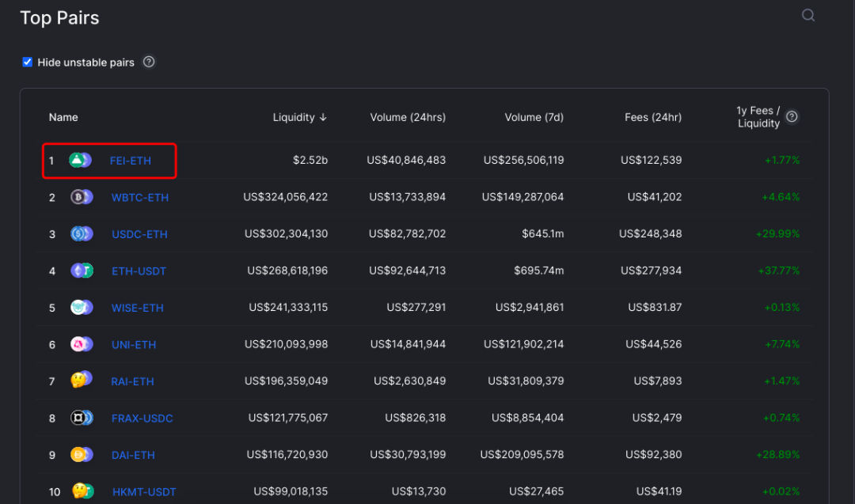
Task: Sort table by Fees (24hr) header
Action: point(652,117)
